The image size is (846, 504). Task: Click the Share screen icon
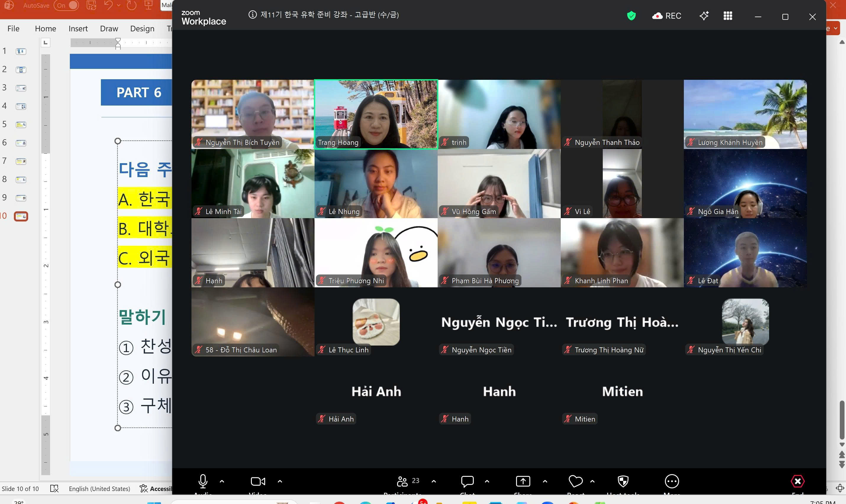pos(523,481)
